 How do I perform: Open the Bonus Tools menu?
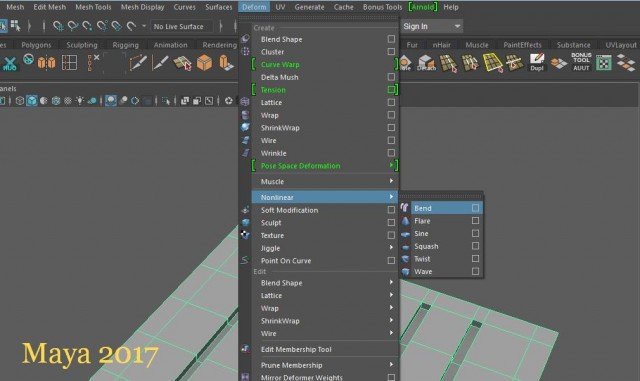(x=382, y=7)
